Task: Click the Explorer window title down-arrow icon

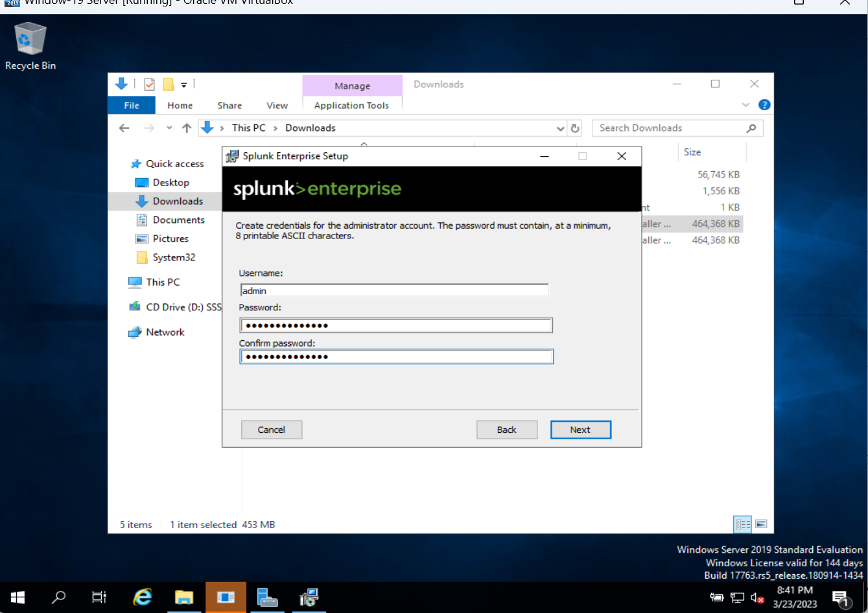Action: 121,84
